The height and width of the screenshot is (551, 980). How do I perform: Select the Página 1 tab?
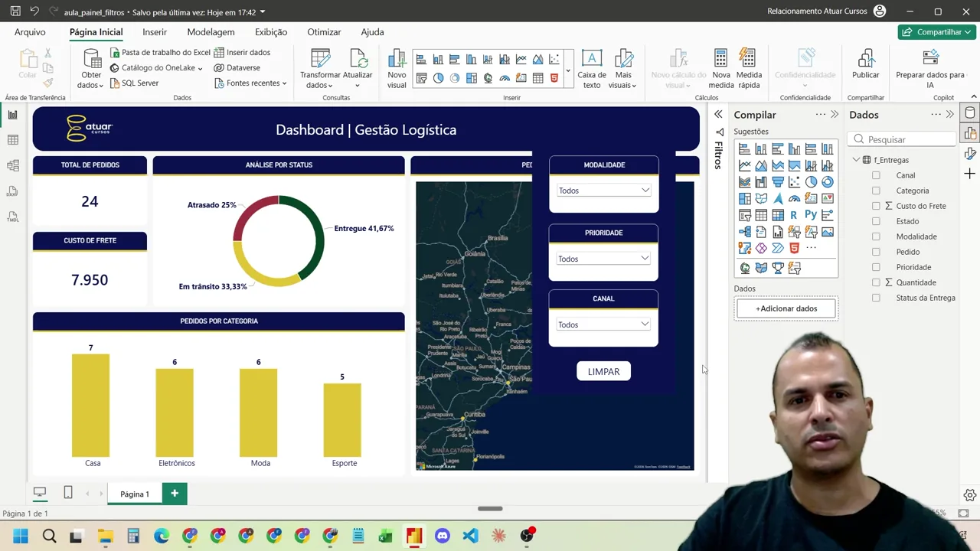pos(135,494)
